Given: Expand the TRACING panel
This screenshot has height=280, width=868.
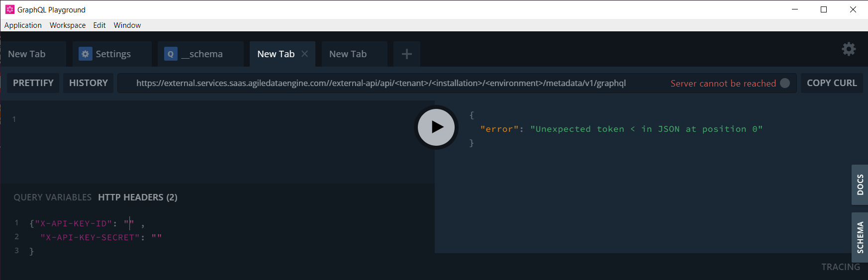Looking at the screenshot, I should (x=840, y=267).
